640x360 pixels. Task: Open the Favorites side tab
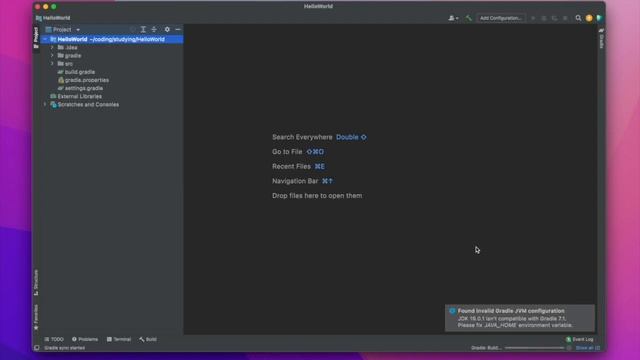click(36, 318)
